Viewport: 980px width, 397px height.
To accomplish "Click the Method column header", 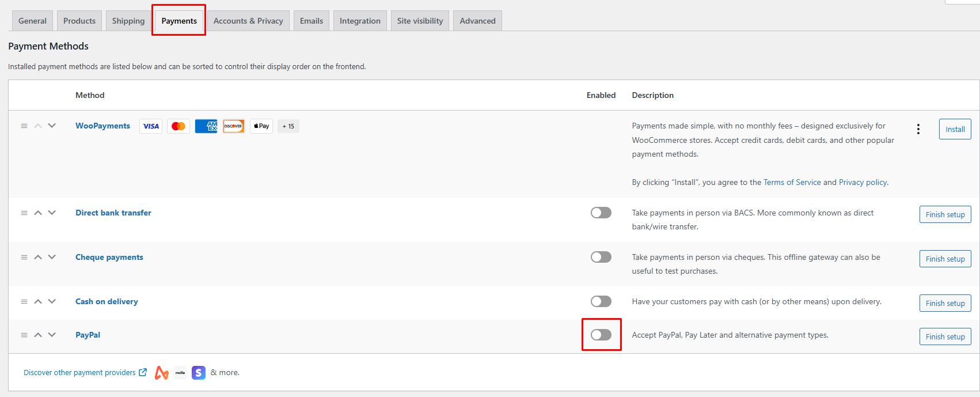I will (90, 95).
